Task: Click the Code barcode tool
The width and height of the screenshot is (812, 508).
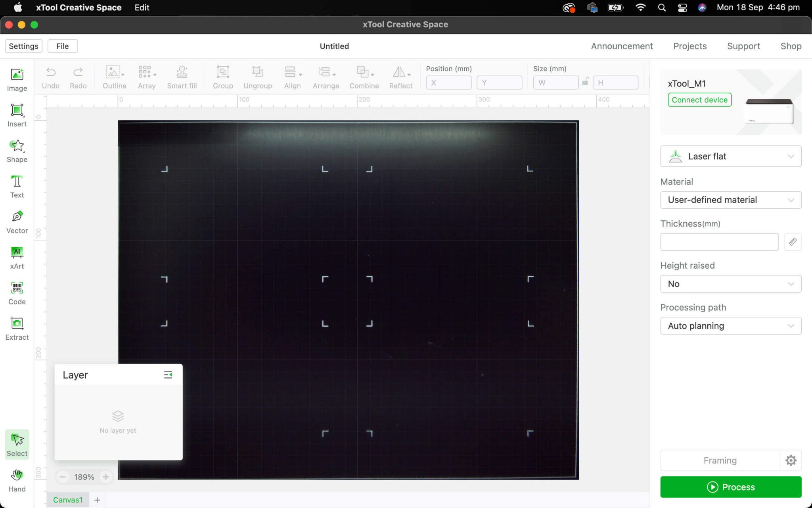Action: coord(17,293)
